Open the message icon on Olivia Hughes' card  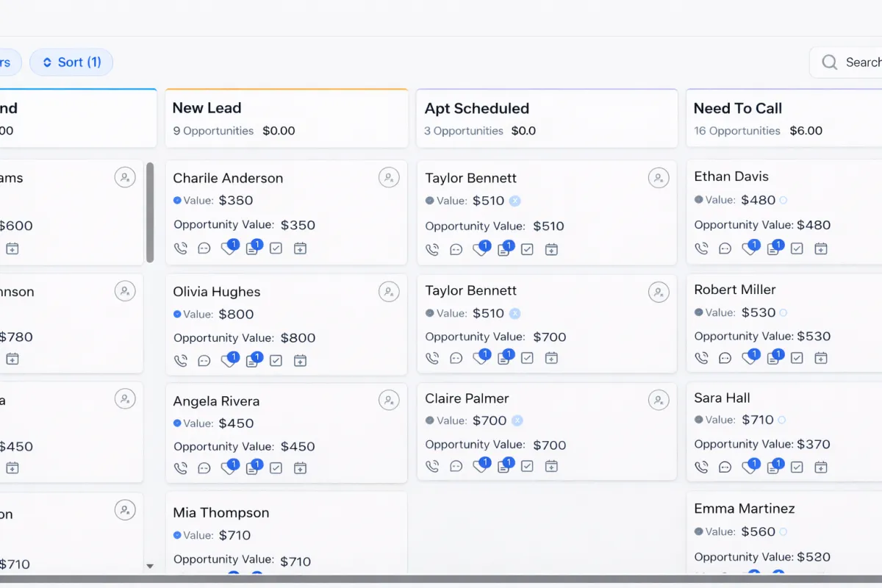204,361
